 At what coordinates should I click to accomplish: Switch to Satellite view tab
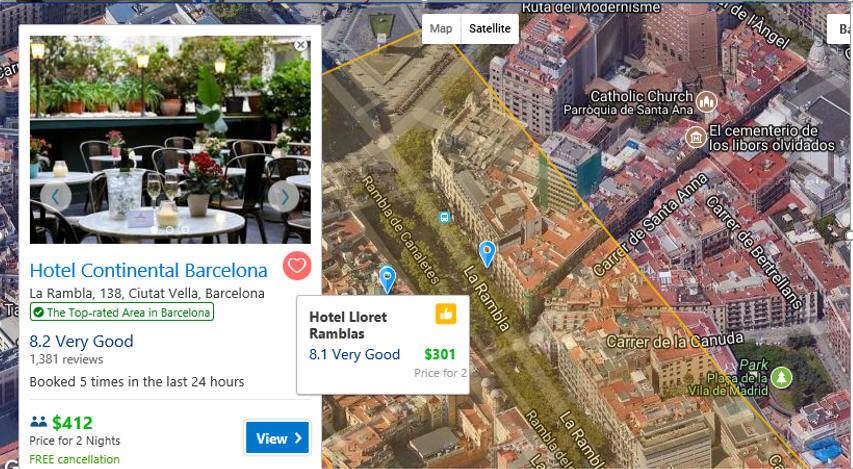pos(490,29)
